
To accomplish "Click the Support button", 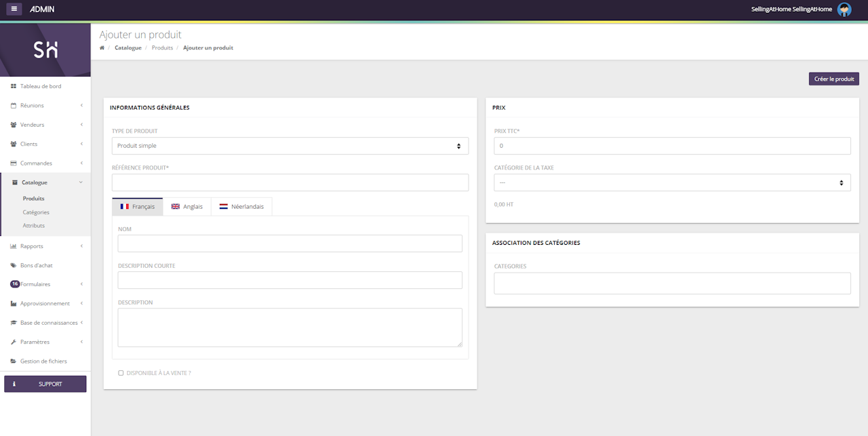I will click(45, 384).
